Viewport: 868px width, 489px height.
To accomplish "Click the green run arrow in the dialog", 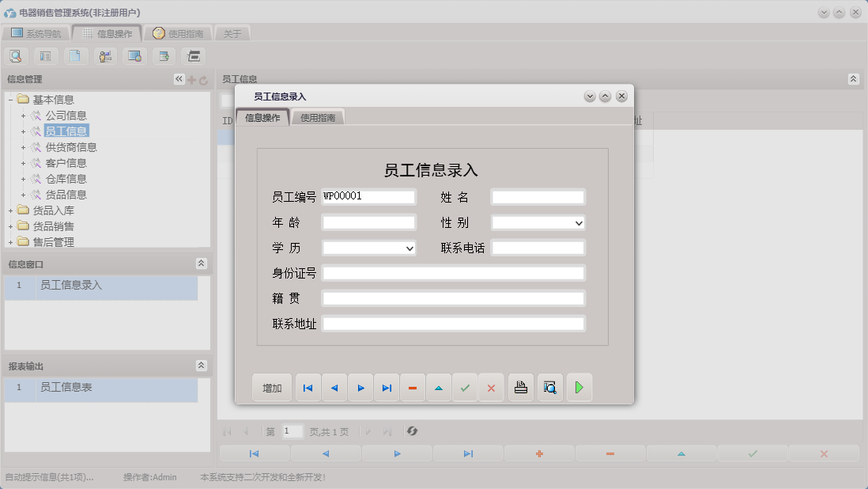I will 579,387.
